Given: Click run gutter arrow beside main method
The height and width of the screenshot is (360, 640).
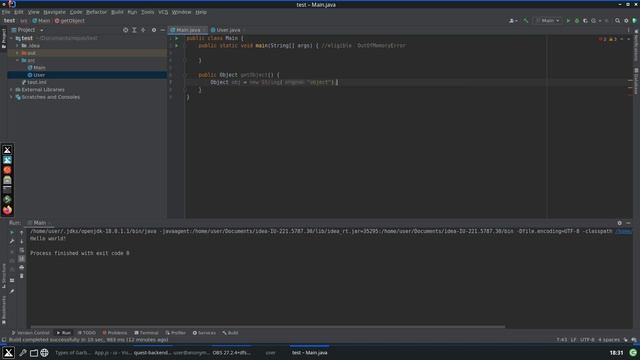Looking at the screenshot, I should (177, 46).
